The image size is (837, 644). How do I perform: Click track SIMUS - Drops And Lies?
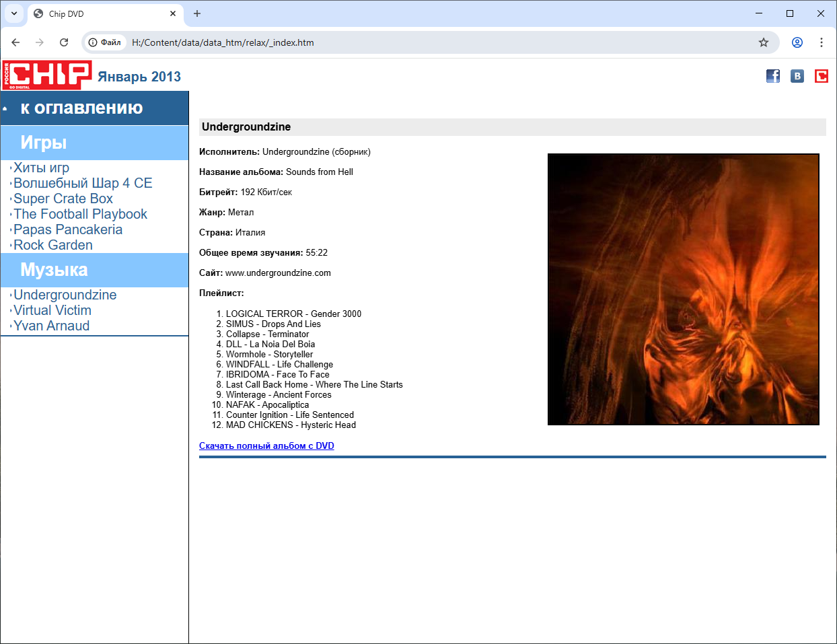click(x=273, y=324)
